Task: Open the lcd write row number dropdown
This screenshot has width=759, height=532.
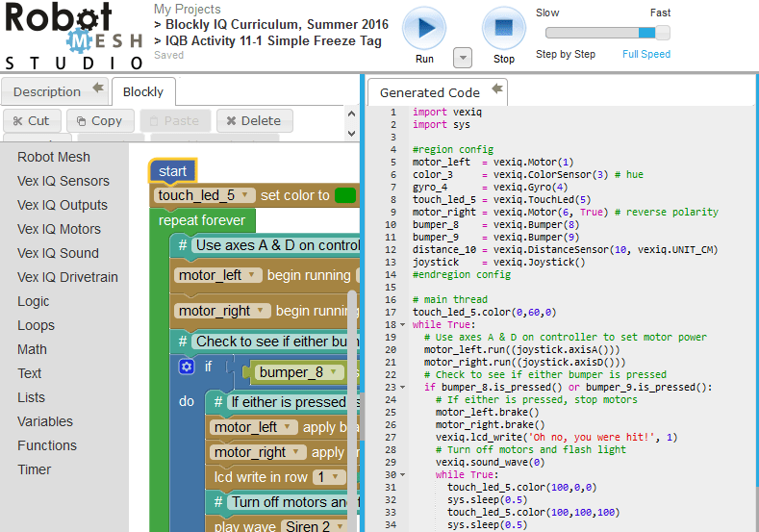Action: pyautogui.click(x=329, y=477)
